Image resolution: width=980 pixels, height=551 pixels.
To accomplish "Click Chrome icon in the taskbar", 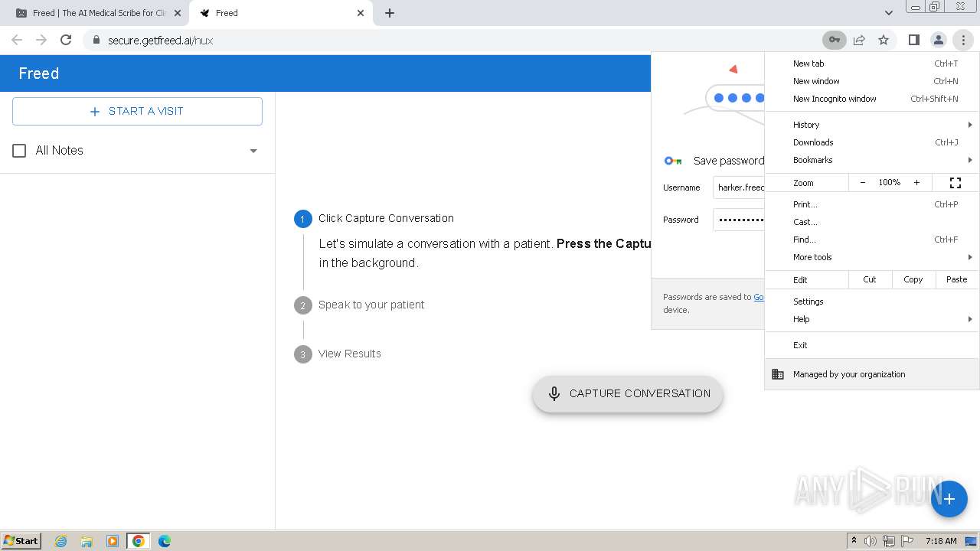I will pyautogui.click(x=139, y=541).
